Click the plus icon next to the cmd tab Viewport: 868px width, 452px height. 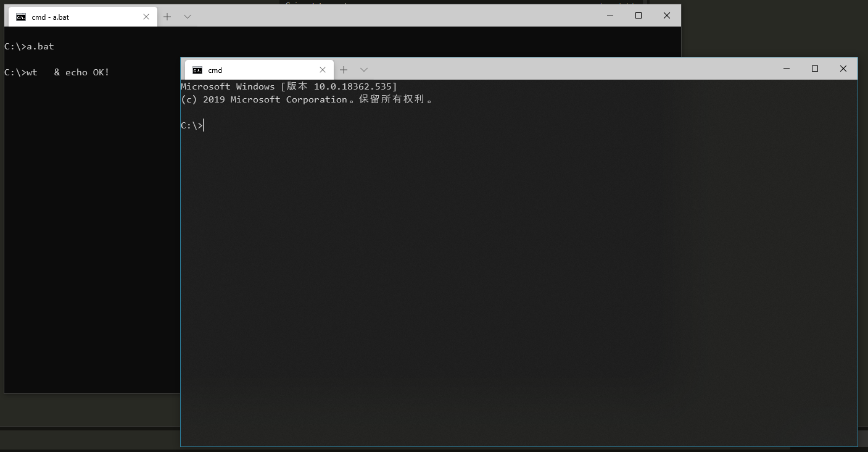344,69
